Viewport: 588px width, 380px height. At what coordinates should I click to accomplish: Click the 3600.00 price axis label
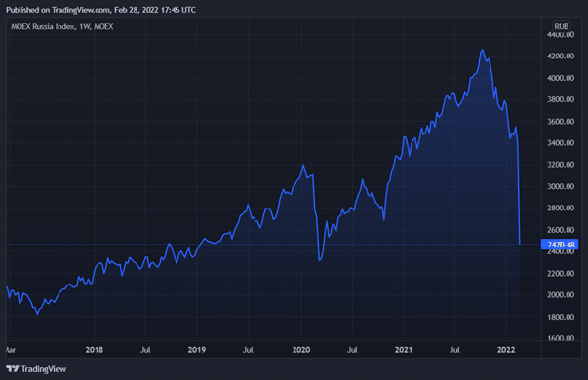(561, 121)
